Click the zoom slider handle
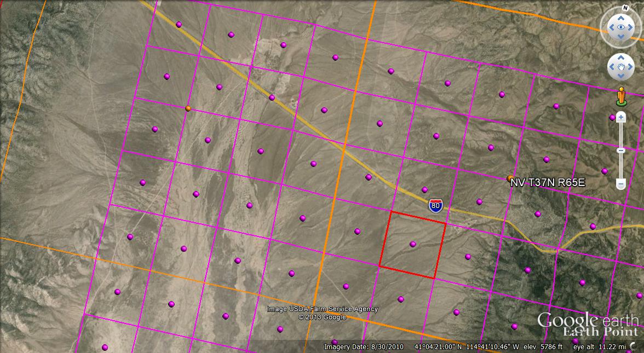 [621, 150]
